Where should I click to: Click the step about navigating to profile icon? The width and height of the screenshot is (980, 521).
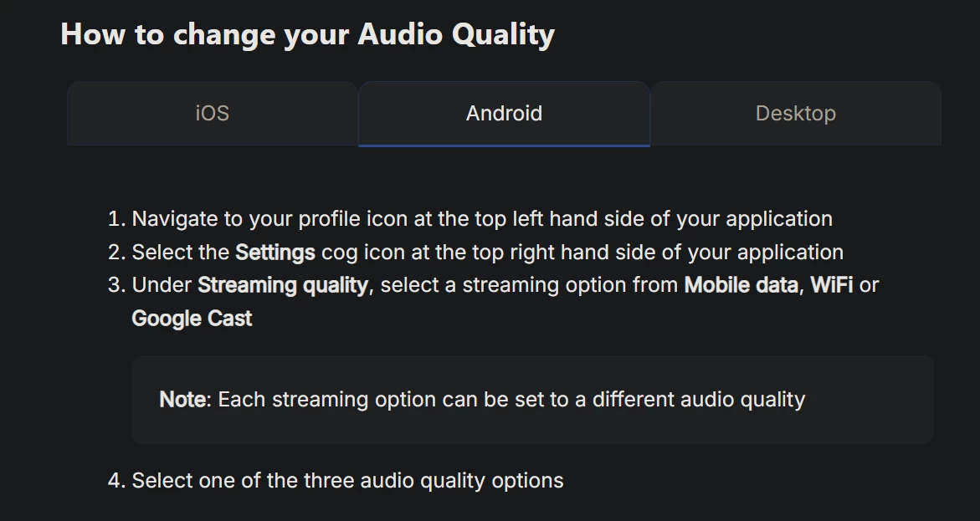481,219
